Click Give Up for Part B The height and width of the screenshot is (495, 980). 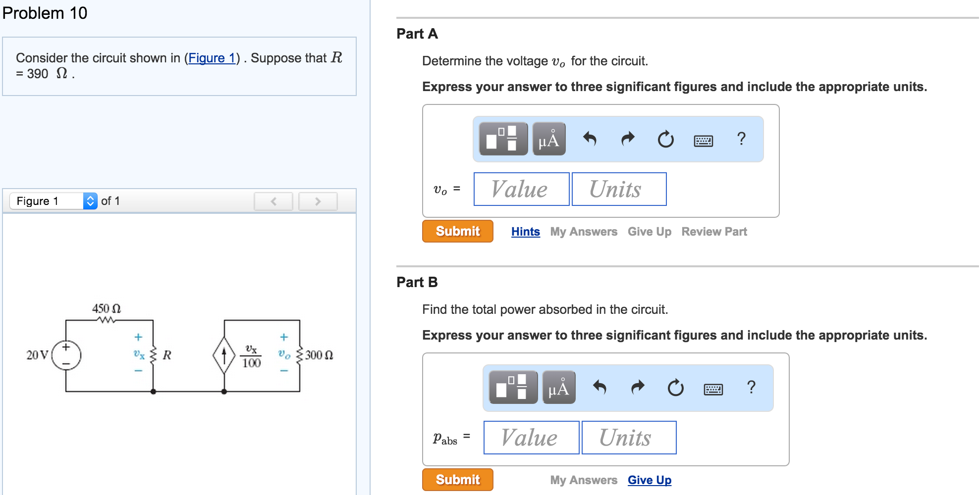(650, 480)
